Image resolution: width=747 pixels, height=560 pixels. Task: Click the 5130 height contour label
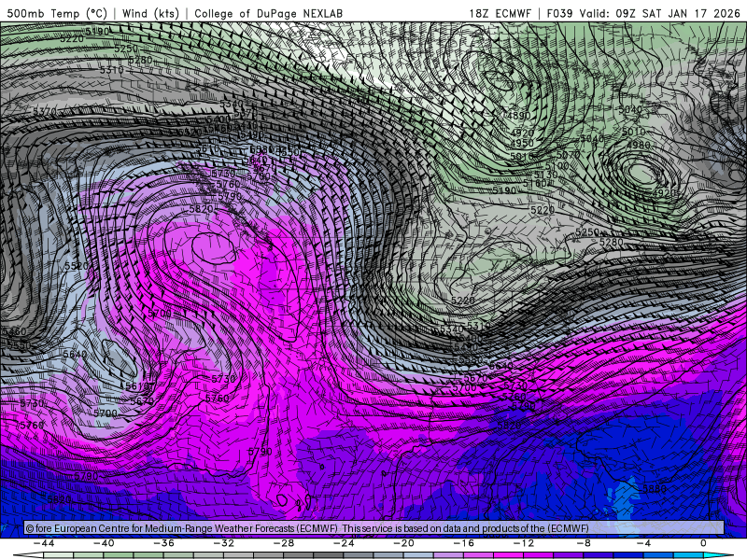(x=545, y=175)
